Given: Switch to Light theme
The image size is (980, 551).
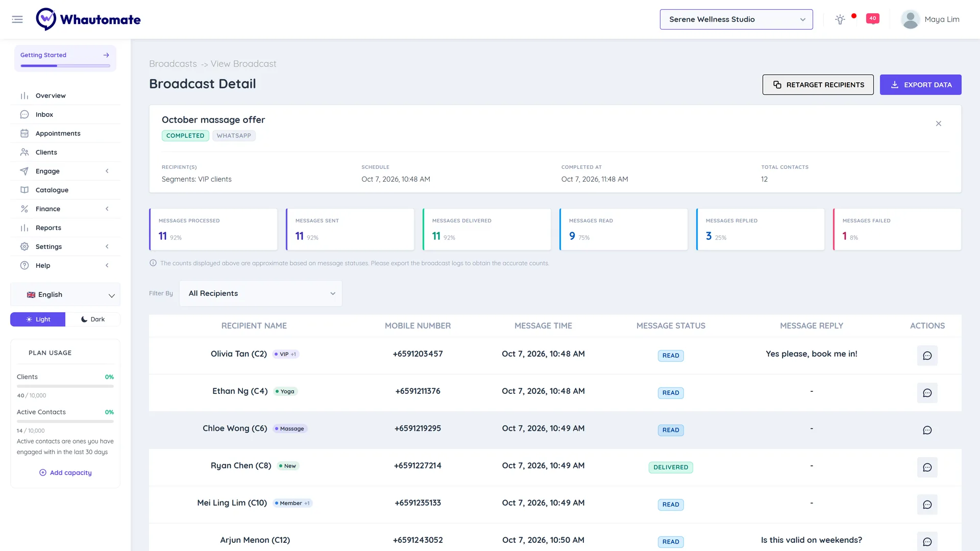Looking at the screenshot, I should click(38, 319).
